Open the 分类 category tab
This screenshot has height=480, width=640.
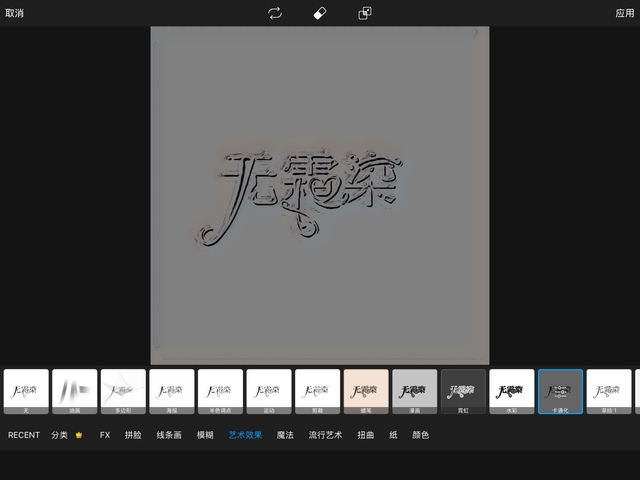(59, 435)
